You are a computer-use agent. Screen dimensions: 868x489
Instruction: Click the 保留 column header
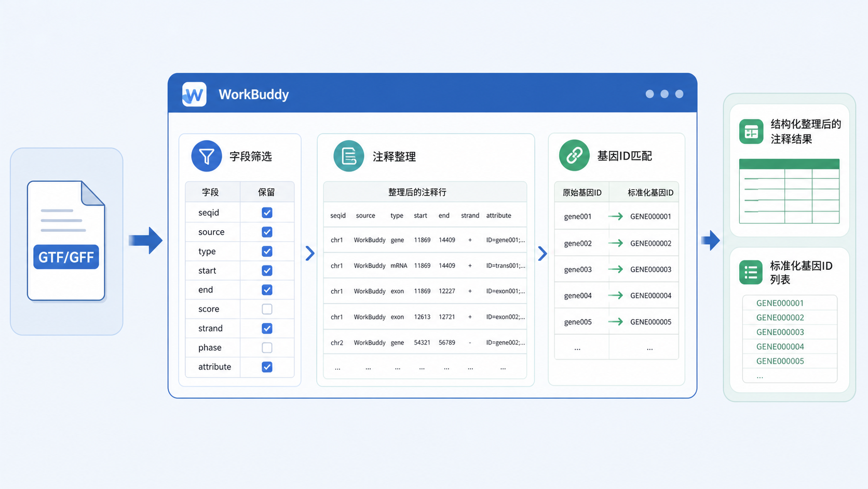266,192
